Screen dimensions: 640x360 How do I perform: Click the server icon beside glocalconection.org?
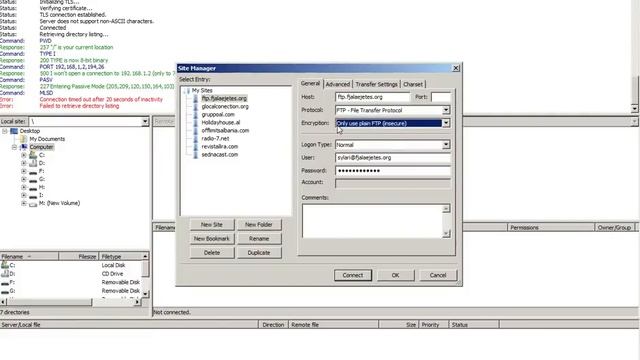pos(196,107)
